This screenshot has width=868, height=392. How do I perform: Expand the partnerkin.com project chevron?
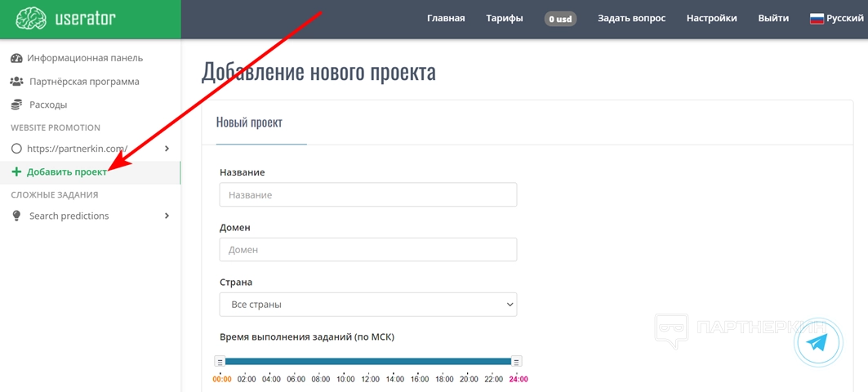click(x=167, y=149)
